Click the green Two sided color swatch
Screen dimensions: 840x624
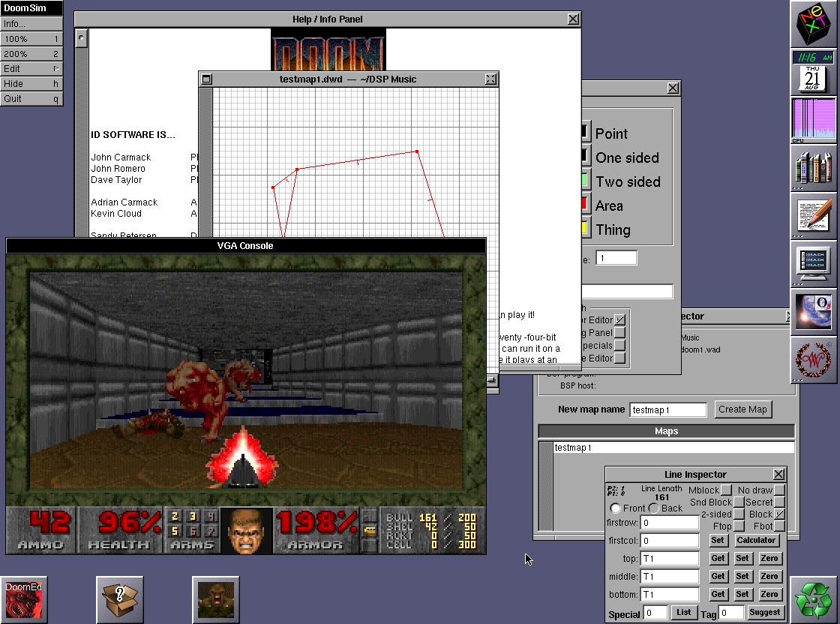coord(584,181)
